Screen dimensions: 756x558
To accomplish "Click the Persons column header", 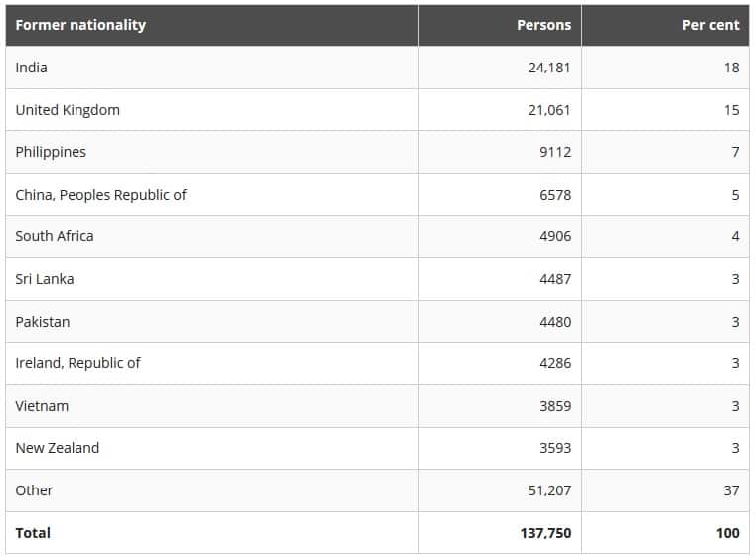I will (x=543, y=25).
